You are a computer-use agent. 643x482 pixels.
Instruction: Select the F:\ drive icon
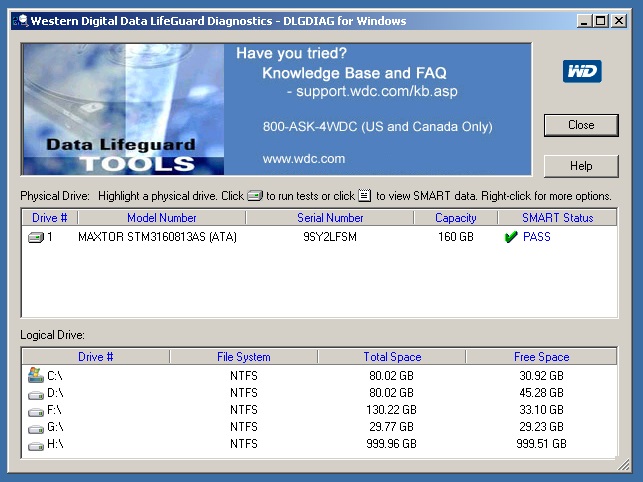click(x=36, y=412)
